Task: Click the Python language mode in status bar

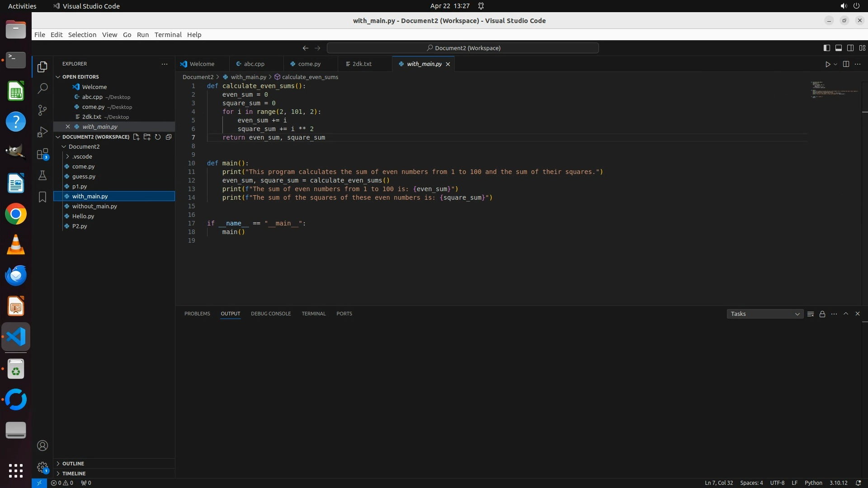Action: click(813, 483)
